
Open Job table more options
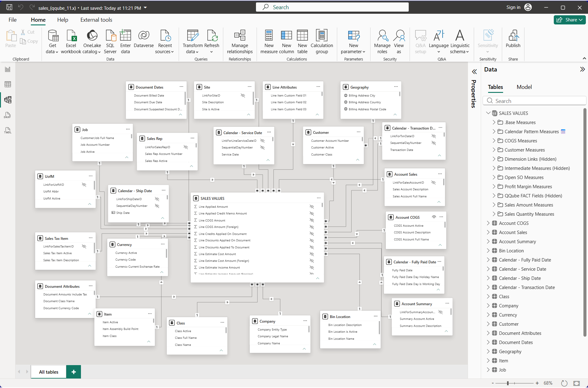click(128, 129)
